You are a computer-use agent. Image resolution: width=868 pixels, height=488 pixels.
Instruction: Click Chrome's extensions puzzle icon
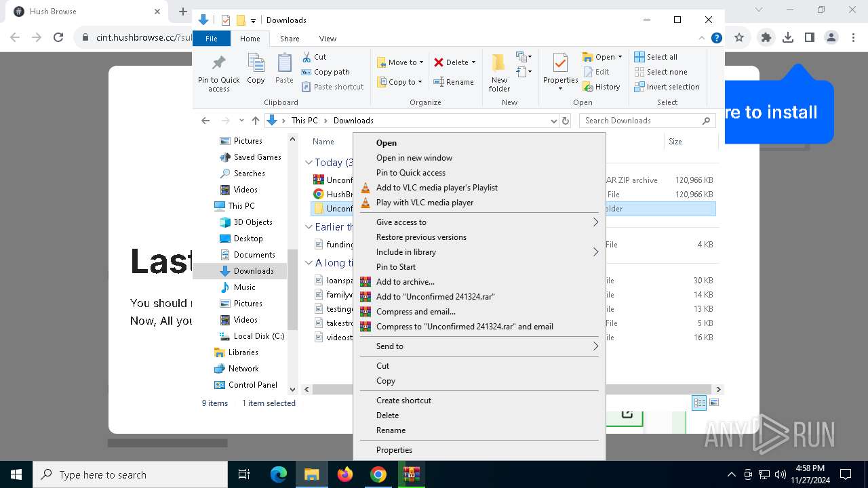(766, 38)
